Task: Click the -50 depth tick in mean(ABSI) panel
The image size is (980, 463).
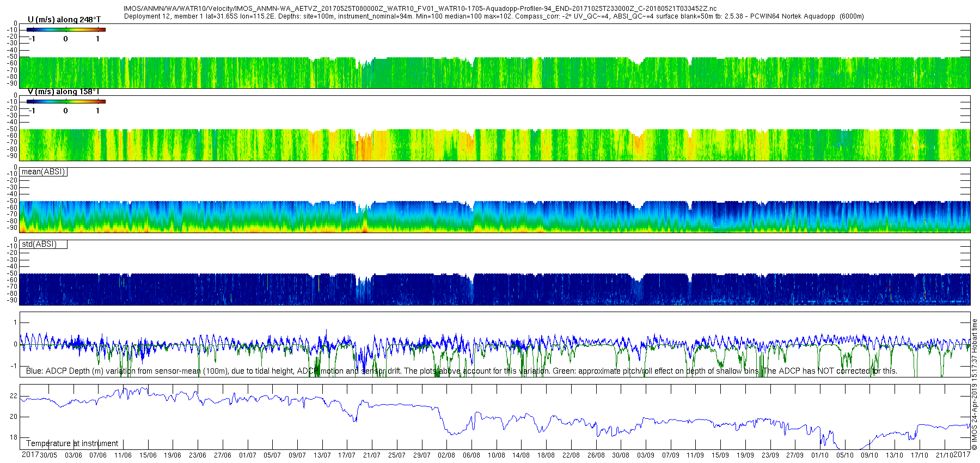Action: point(11,201)
